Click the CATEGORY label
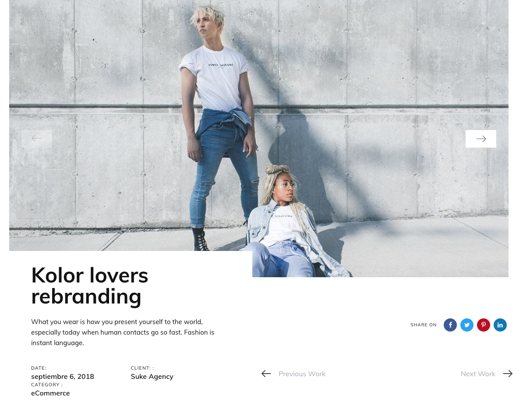The height and width of the screenshot is (420, 523). point(47,385)
